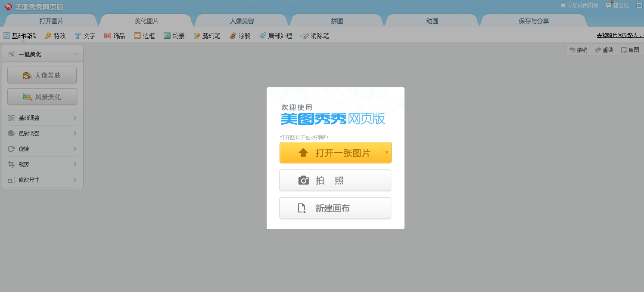Switch to the 拼图 collage tab
The width and height of the screenshot is (644, 292).
[337, 20]
